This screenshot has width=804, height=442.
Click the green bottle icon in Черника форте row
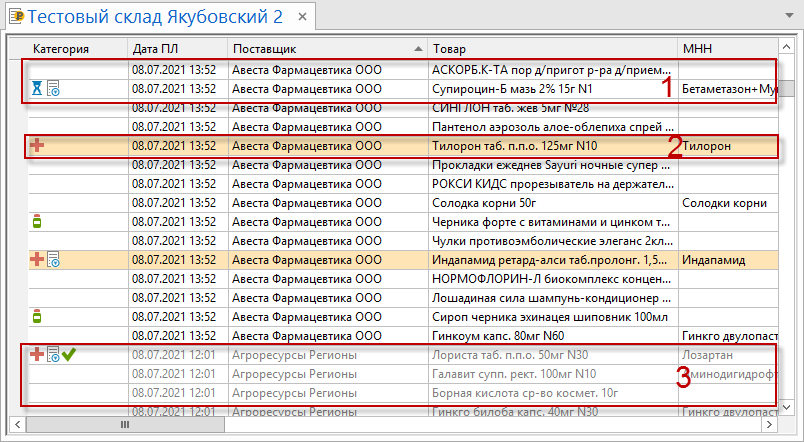(x=37, y=222)
